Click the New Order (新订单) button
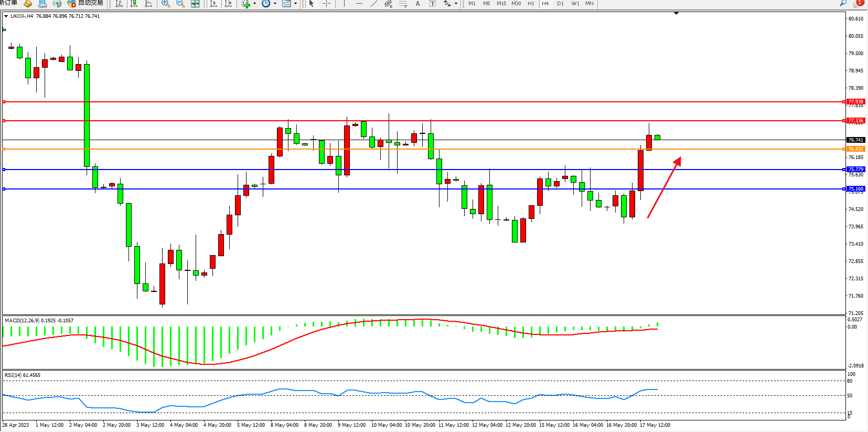Viewport: 868px width, 432px height. point(8,3)
